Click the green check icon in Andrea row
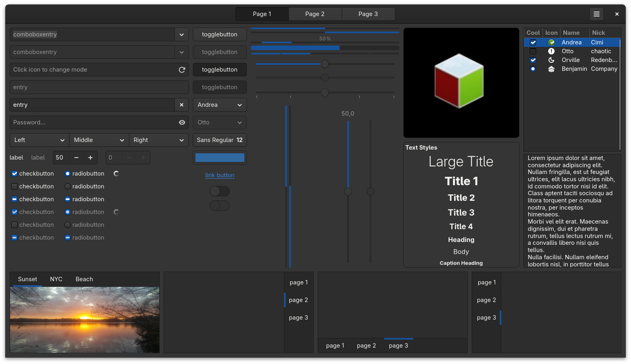The height and width of the screenshot is (364, 631). point(551,42)
